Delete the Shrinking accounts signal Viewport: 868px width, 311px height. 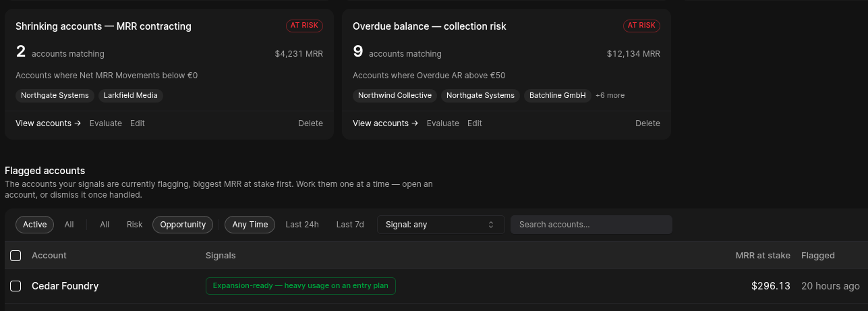click(311, 123)
